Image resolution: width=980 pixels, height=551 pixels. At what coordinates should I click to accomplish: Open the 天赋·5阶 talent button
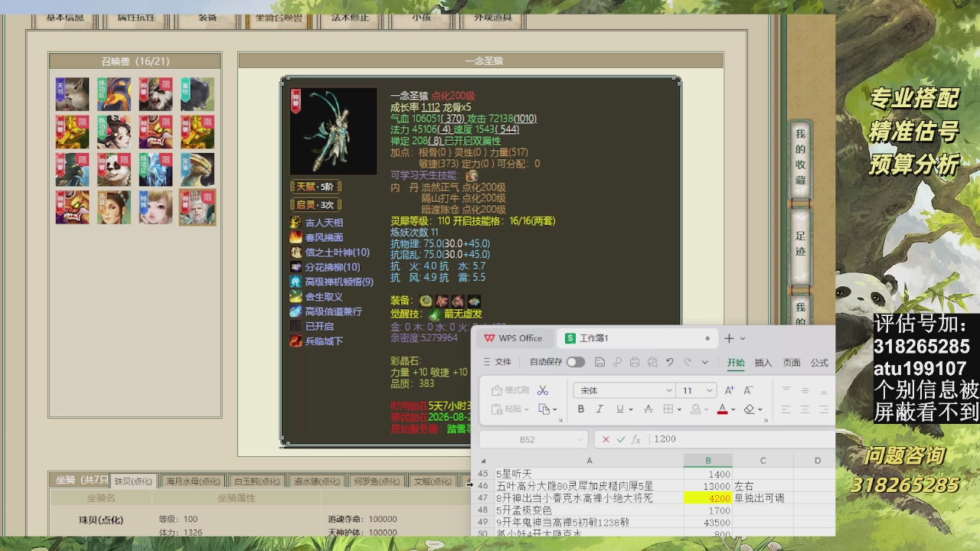click(315, 187)
